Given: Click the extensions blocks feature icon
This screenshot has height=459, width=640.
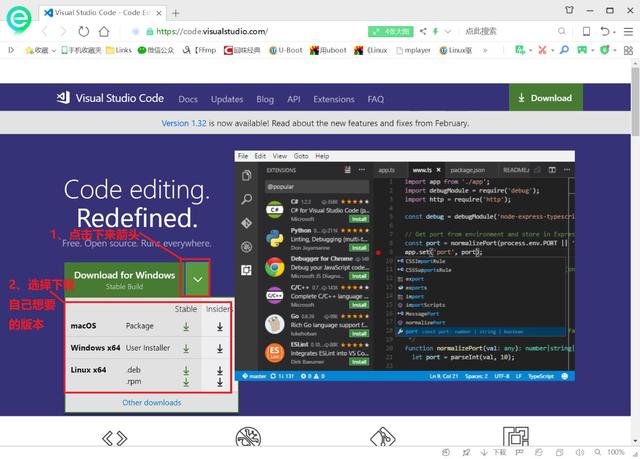Looking at the screenshot, I should (516, 436).
